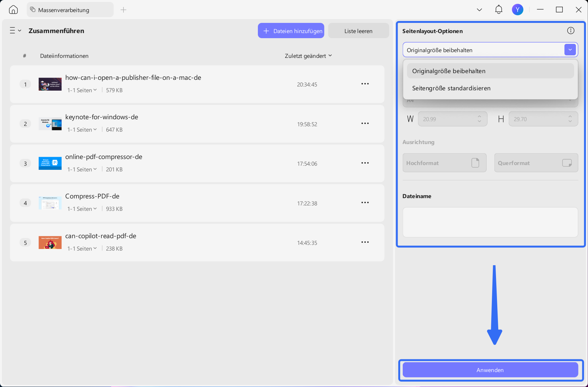
Task: Open more options for keynote-for-windows-de
Action: pyautogui.click(x=365, y=123)
